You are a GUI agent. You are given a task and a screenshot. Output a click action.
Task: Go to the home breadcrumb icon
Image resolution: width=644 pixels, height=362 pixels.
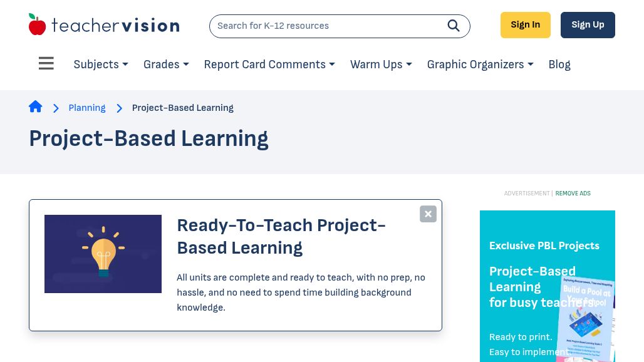[35, 106]
